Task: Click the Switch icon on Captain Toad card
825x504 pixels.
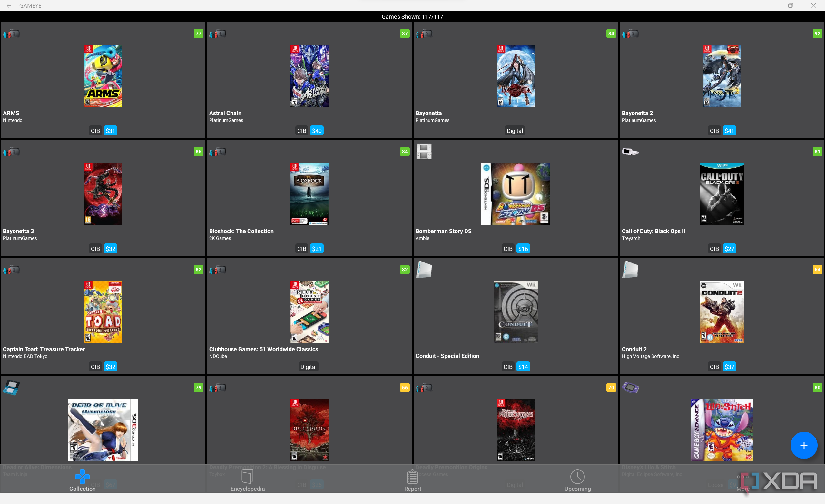Action: [x=11, y=270]
